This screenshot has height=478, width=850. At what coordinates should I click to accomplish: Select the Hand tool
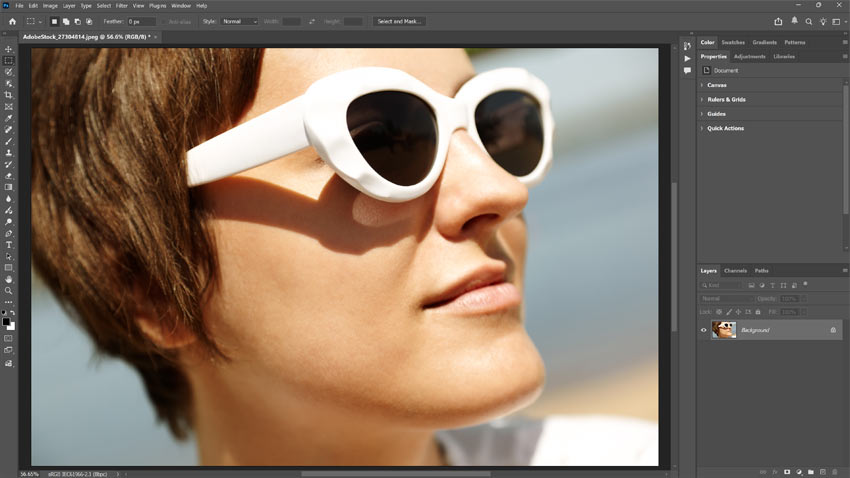9,279
